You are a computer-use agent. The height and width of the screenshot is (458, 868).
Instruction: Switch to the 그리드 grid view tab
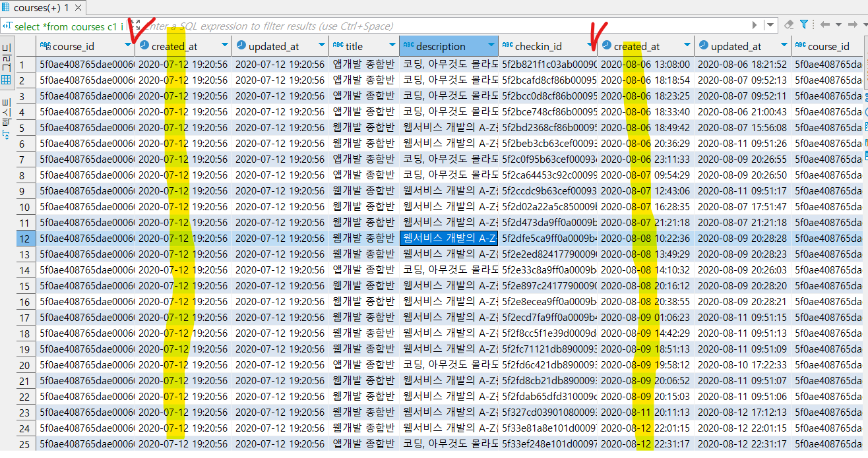point(6,63)
